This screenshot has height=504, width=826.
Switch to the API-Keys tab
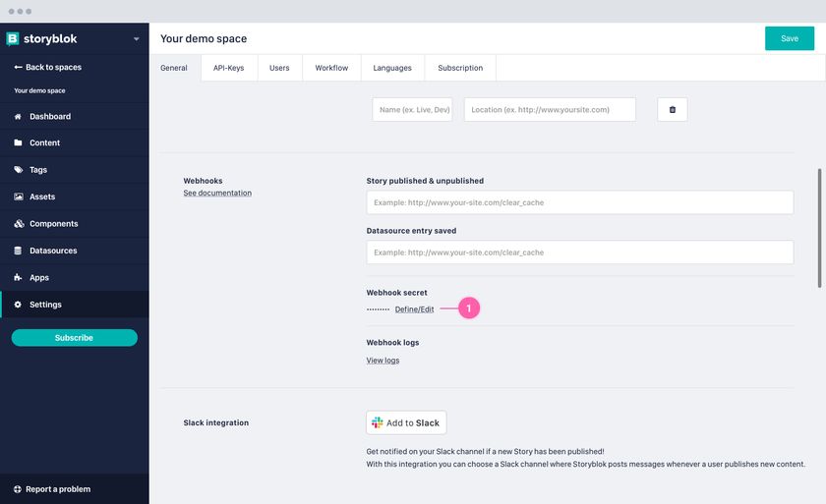click(228, 68)
